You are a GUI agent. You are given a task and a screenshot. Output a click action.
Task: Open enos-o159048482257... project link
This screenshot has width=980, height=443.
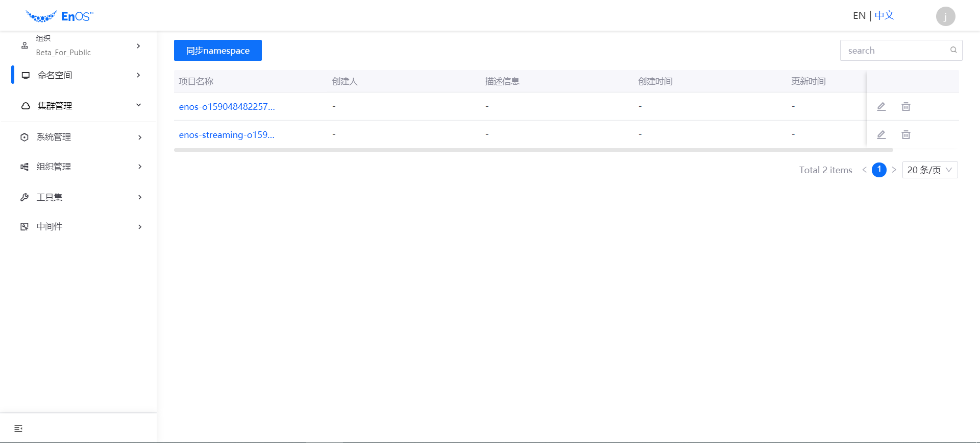[x=227, y=106]
